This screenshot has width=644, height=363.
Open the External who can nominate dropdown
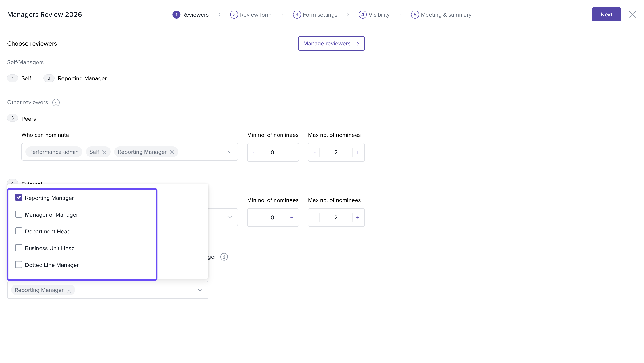coord(229,217)
